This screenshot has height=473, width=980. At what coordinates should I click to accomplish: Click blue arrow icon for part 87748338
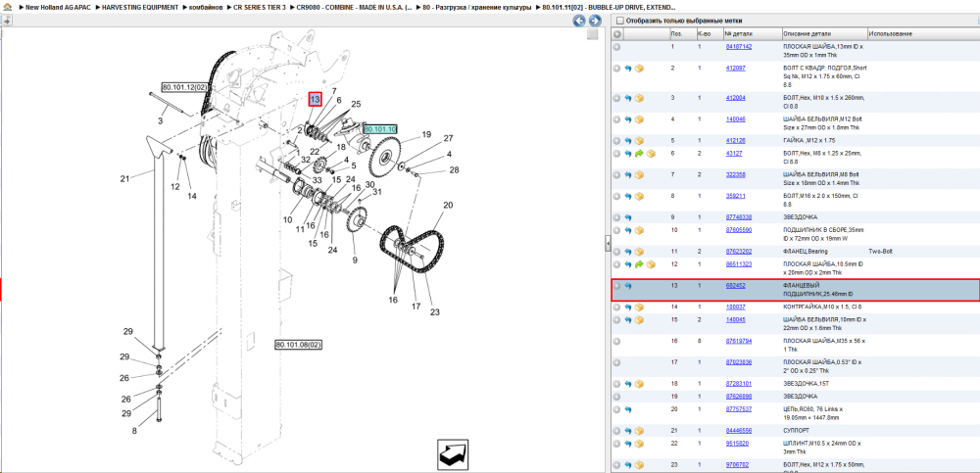[x=627, y=217]
